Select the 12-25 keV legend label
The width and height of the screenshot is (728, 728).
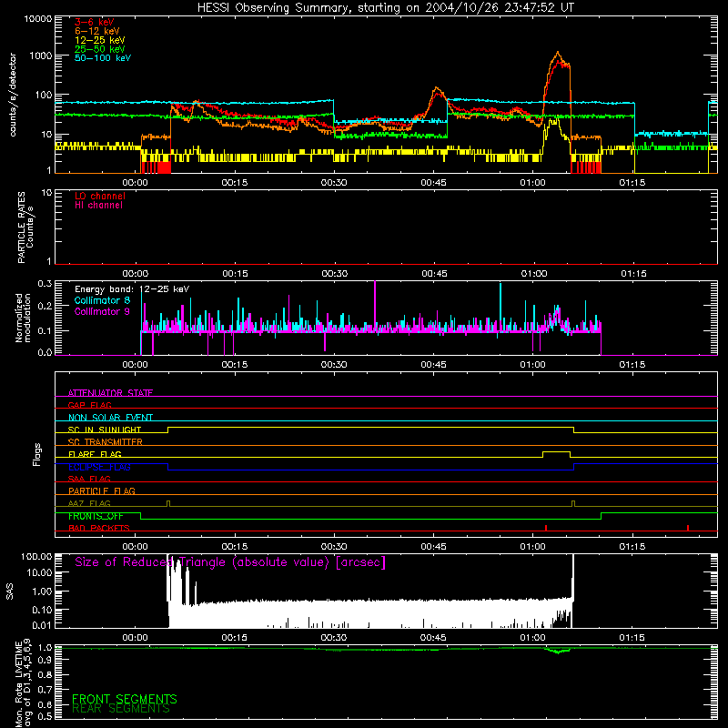100,40
